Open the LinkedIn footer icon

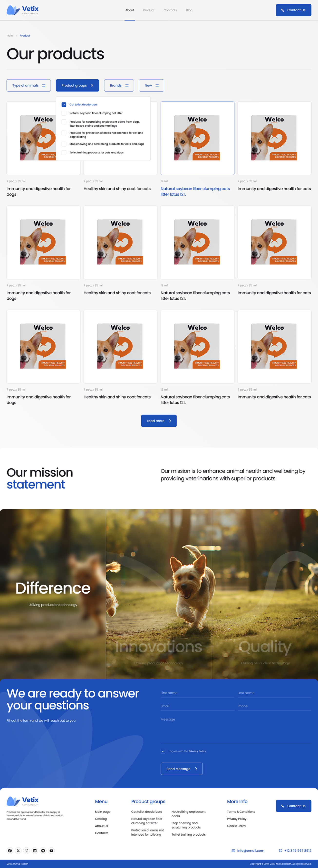tap(35, 850)
